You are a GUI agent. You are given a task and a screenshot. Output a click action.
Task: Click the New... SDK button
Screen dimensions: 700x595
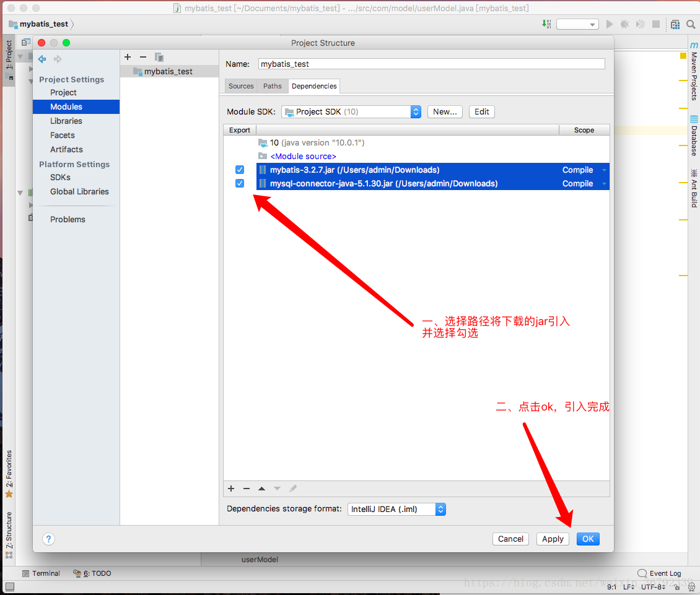pyautogui.click(x=445, y=111)
